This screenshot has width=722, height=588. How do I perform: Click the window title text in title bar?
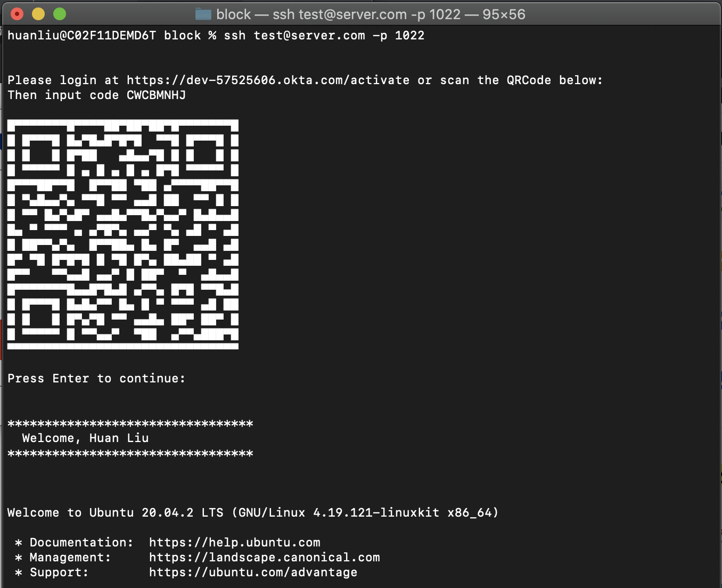tap(371, 14)
